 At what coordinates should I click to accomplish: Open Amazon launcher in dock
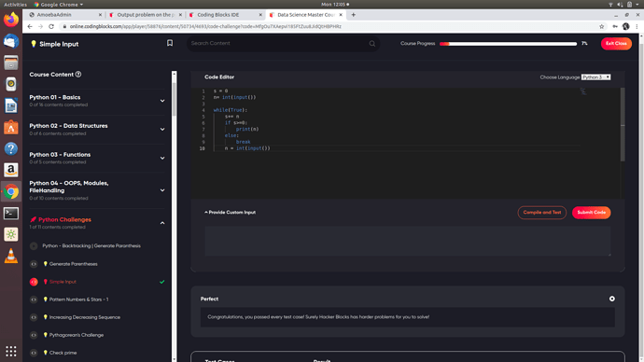tap(11, 170)
